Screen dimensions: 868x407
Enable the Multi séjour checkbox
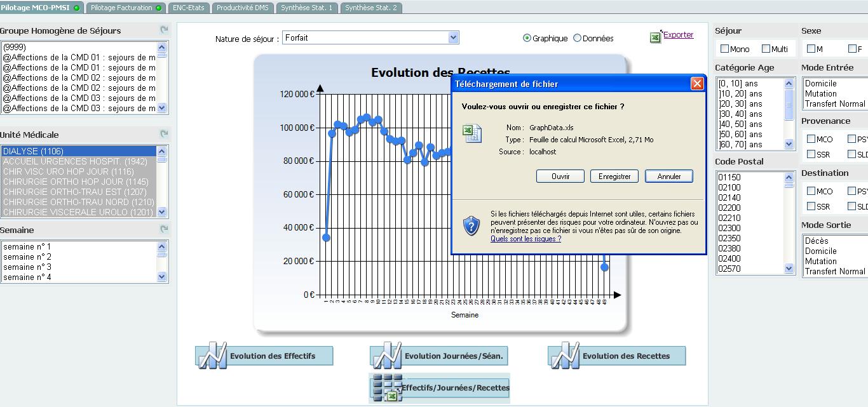766,49
